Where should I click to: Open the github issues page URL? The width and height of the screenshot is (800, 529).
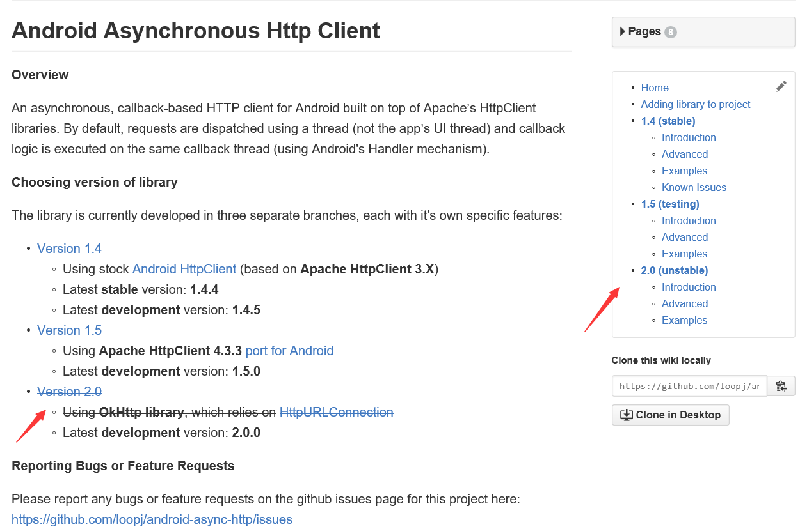(151, 520)
